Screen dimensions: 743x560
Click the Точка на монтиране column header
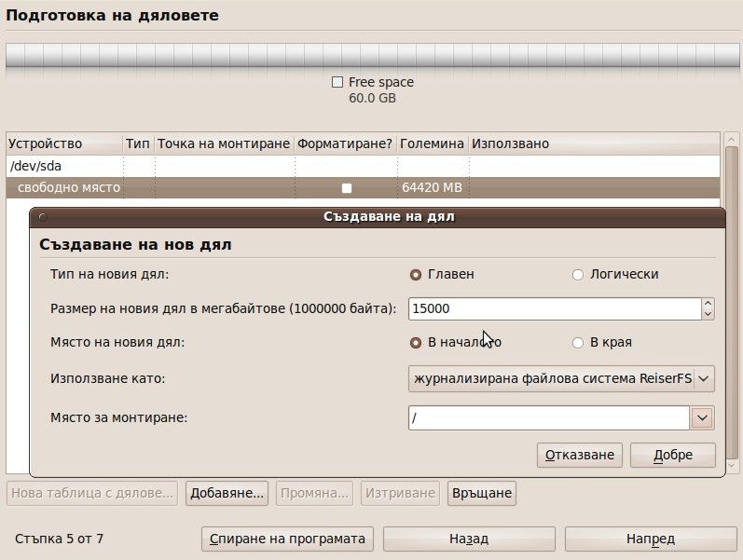click(224, 143)
